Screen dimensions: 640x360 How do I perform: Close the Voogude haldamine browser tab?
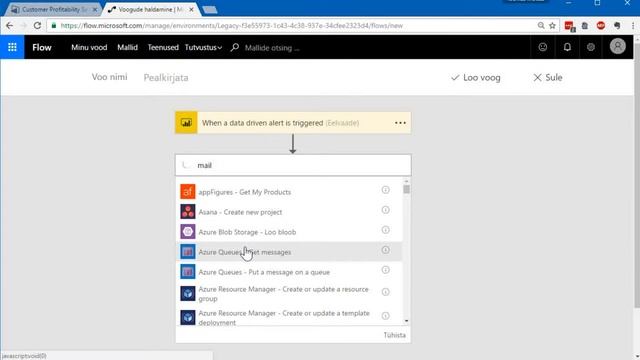tap(191, 9)
